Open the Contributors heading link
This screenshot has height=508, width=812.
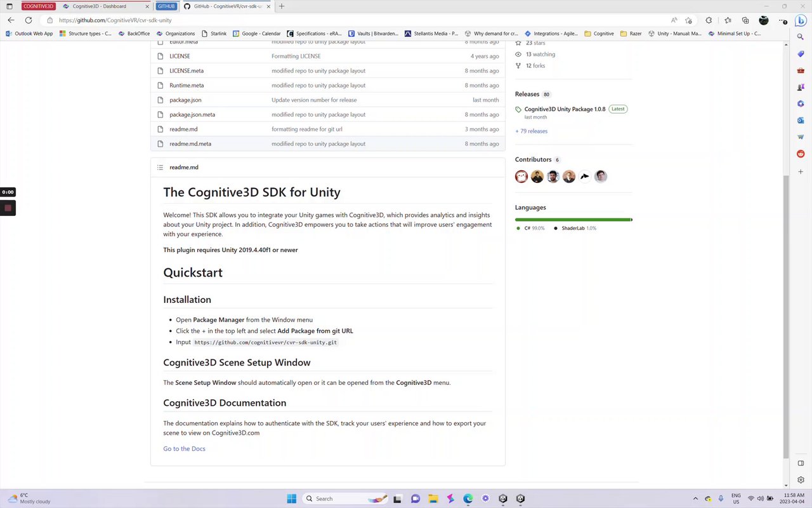pyautogui.click(x=534, y=159)
